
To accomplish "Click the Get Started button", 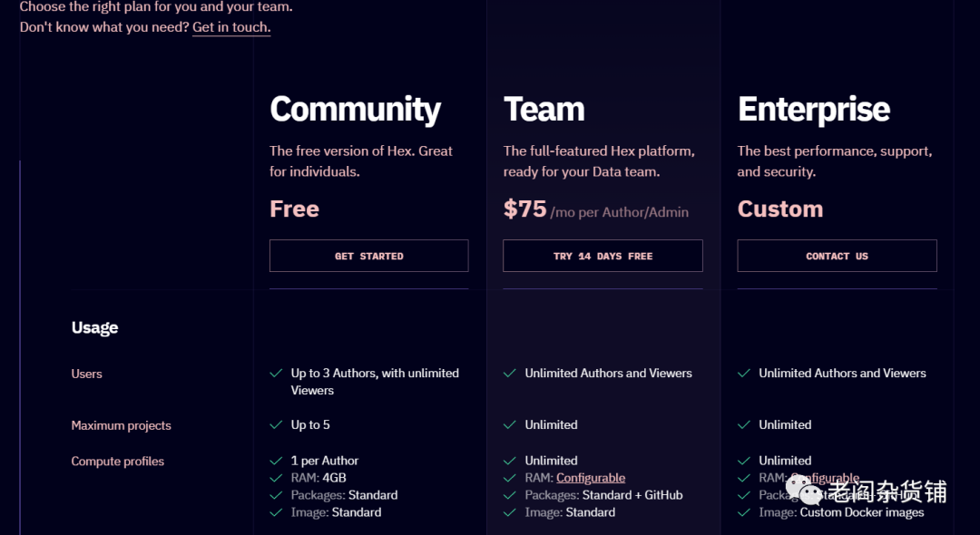I will [x=368, y=256].
